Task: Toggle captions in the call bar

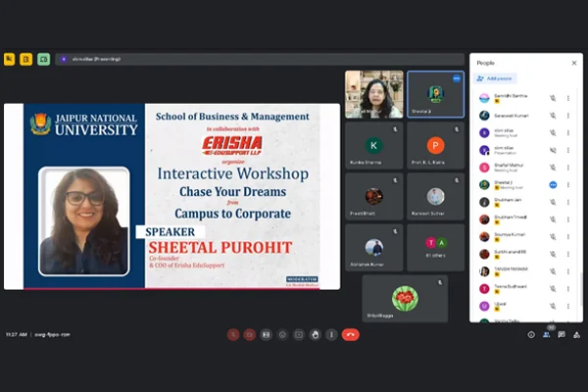Action: coord(267,334)
